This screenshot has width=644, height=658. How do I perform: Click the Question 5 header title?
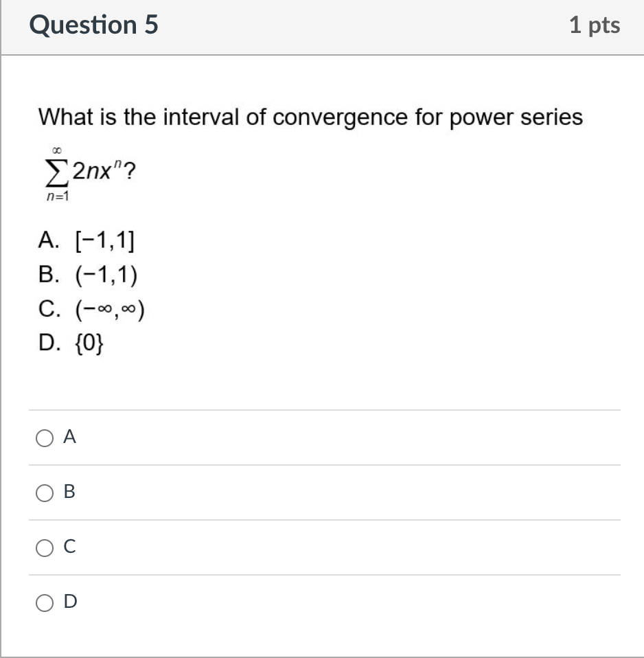pyautogui.click(x=93, y=25)
